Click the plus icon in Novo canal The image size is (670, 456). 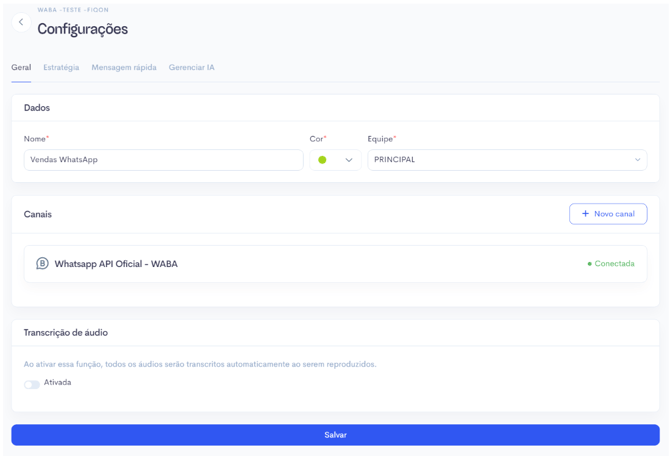click(x=585, y=214)
